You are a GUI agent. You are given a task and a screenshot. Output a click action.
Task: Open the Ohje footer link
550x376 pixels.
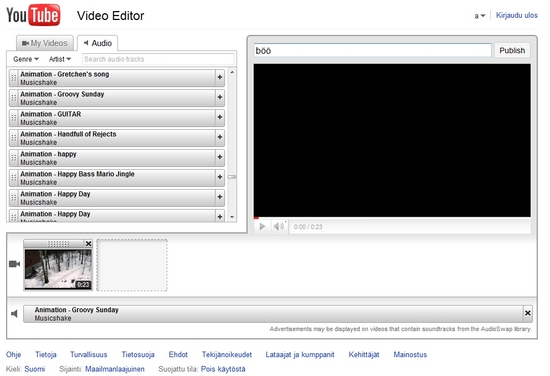13,355
